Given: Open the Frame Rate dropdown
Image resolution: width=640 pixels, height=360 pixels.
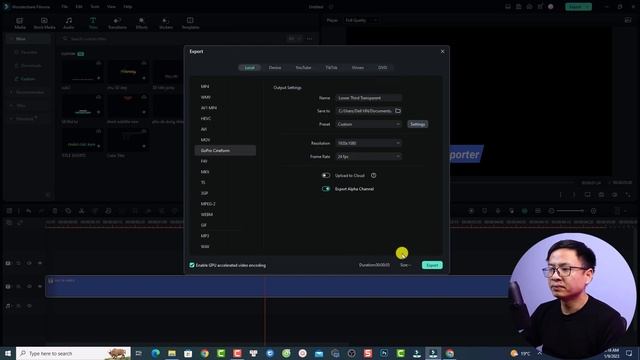Looking at the screenshot, I should pyautogui.click(x=369, y=157).
